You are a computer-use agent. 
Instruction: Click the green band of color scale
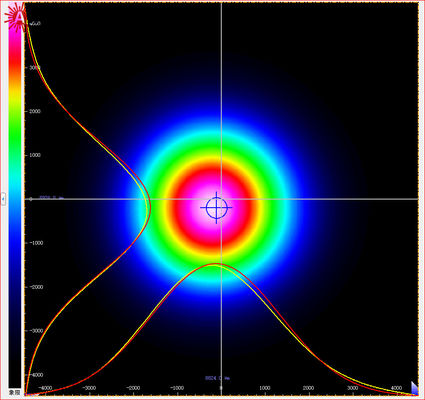pyautogui.click(x=15, y=133)
